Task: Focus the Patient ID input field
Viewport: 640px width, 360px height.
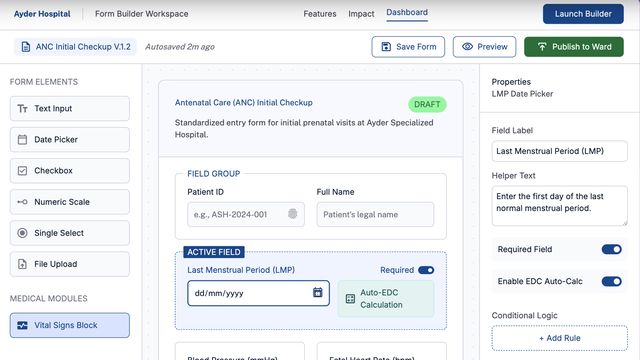Action: click(x=246, y=214)
